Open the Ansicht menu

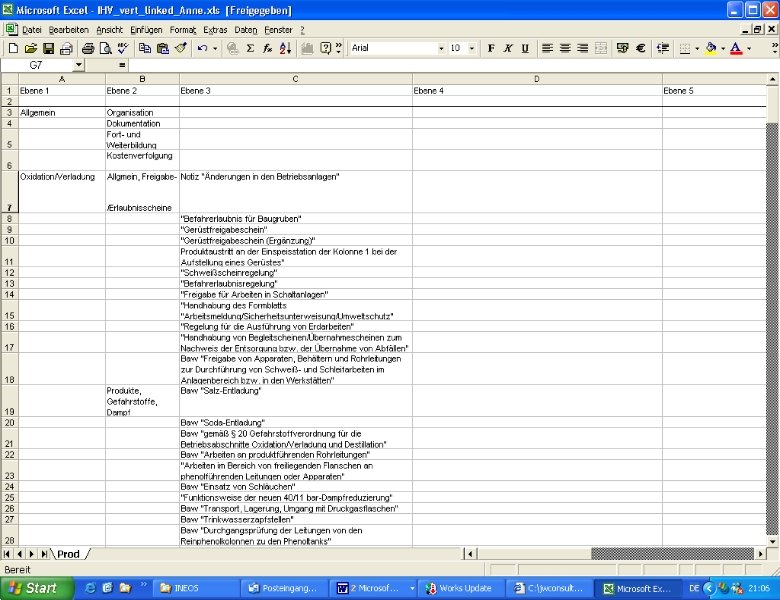109,30
